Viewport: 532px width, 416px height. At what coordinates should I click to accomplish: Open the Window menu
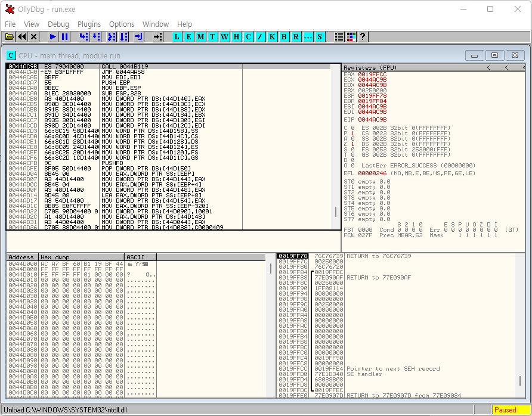coord(156,24)
